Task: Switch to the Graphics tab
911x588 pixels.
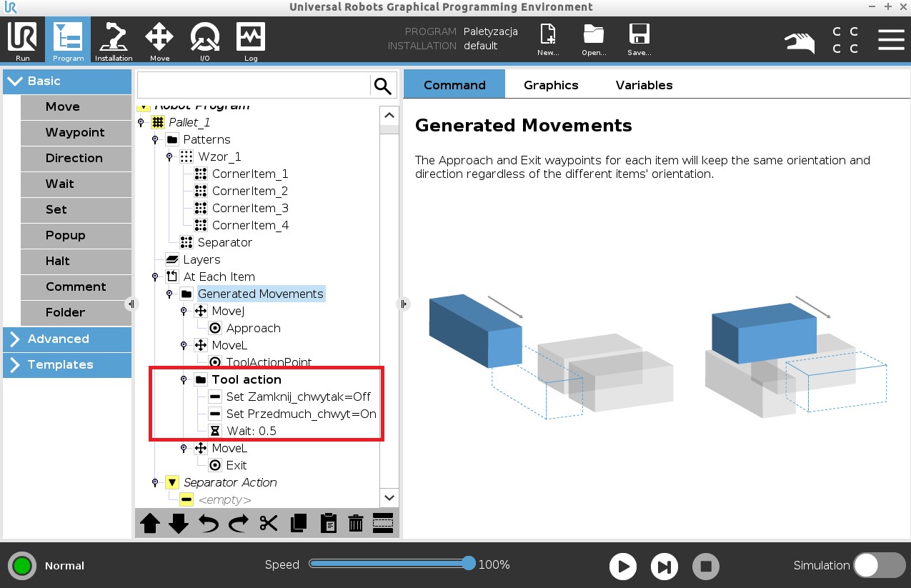Action: point(551,84)
